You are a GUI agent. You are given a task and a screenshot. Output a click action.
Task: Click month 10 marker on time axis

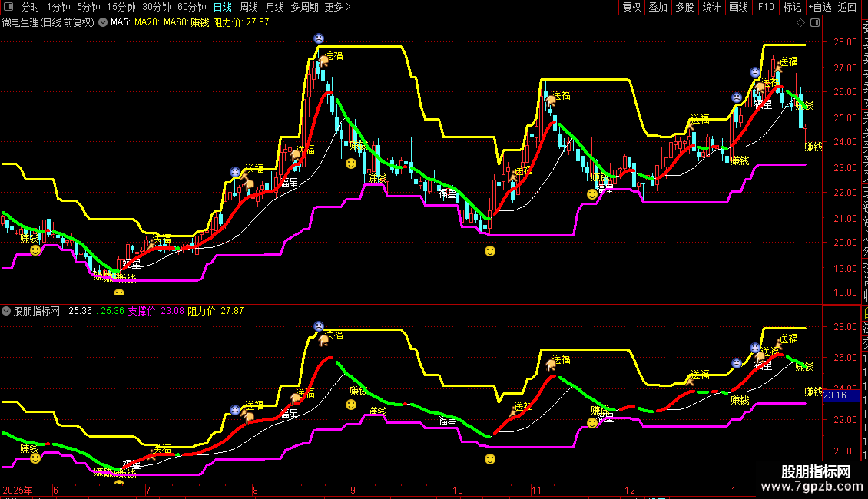click(457, 490)
